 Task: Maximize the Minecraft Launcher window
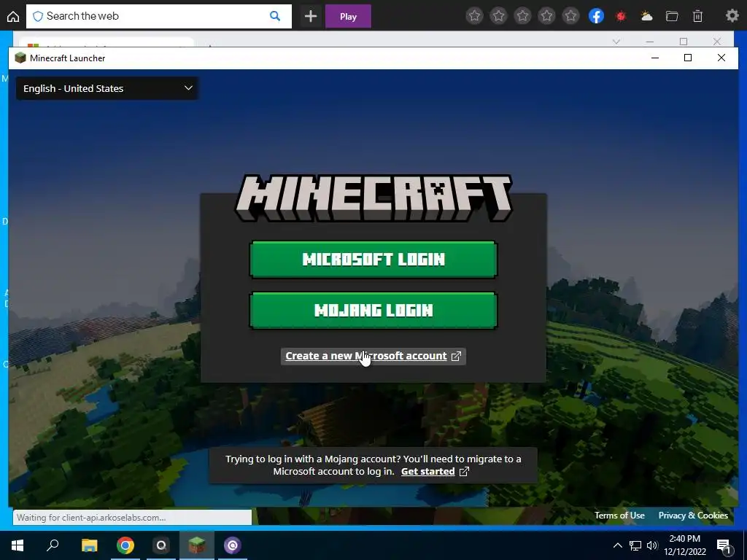point(688,58)
